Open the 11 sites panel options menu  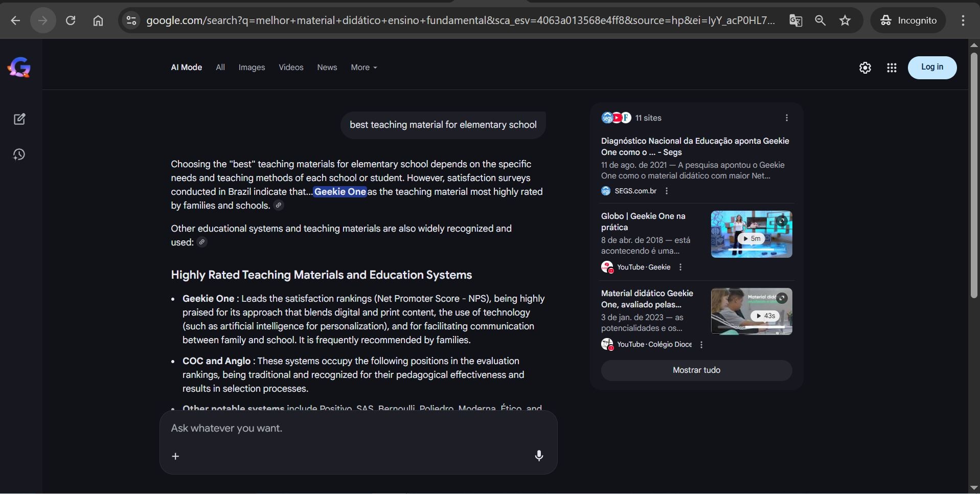[787, 118]
